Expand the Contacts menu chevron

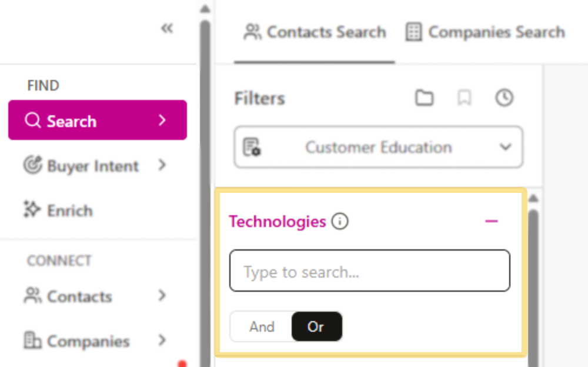click(163, 296)
